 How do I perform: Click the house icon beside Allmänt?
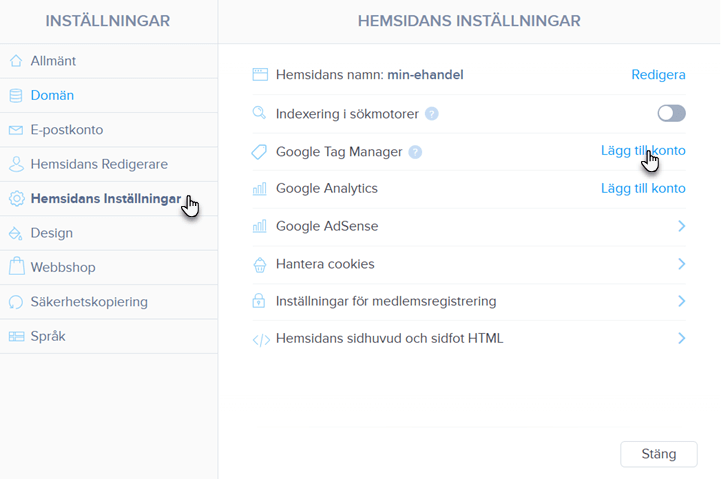click(x=16, y=61)
